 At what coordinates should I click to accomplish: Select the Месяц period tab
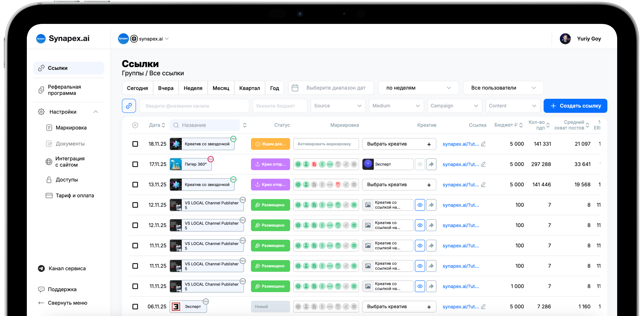221,88
